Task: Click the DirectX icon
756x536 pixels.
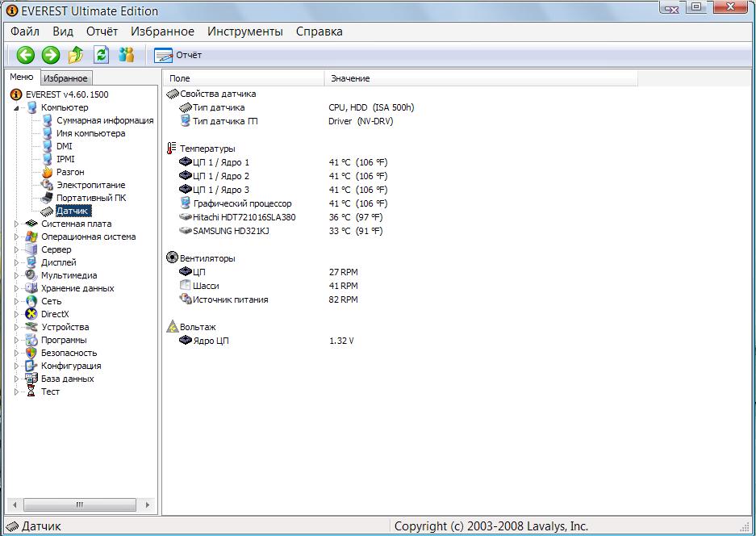Action: (31, 314)
